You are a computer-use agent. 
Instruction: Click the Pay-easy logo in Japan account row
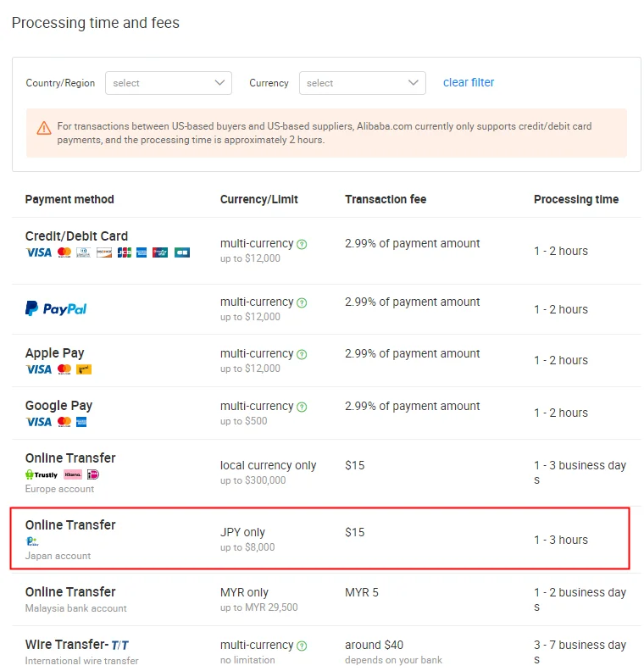(32, 541)
